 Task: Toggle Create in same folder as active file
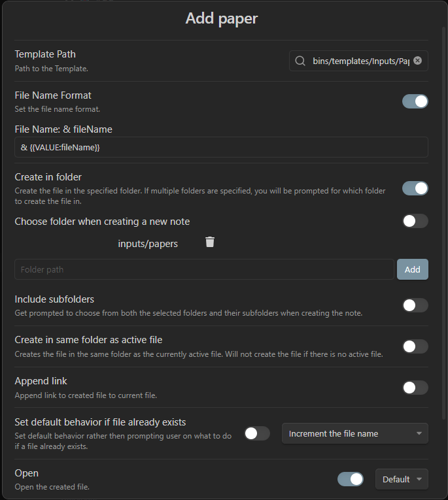coord(415,346)
